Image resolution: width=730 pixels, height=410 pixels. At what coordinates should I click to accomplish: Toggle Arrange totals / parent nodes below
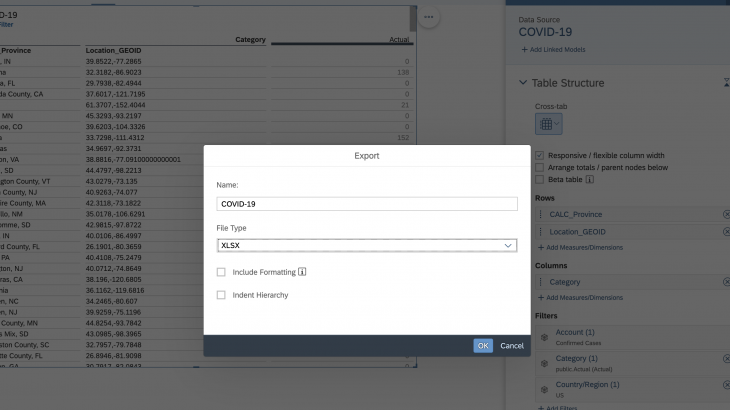540,168
